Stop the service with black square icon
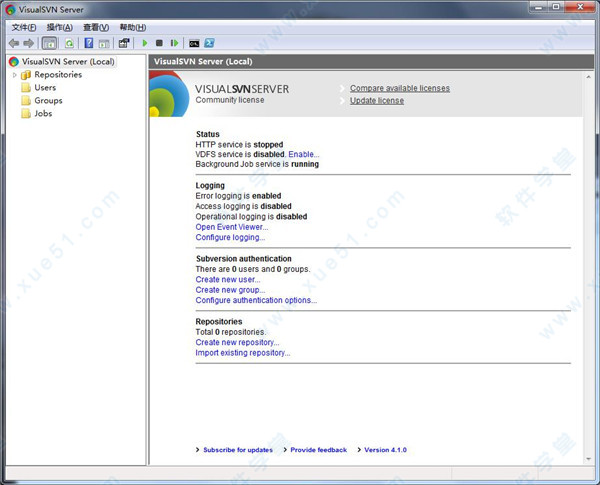The width and height of the screenshot is (600, 485). point(159,43)
